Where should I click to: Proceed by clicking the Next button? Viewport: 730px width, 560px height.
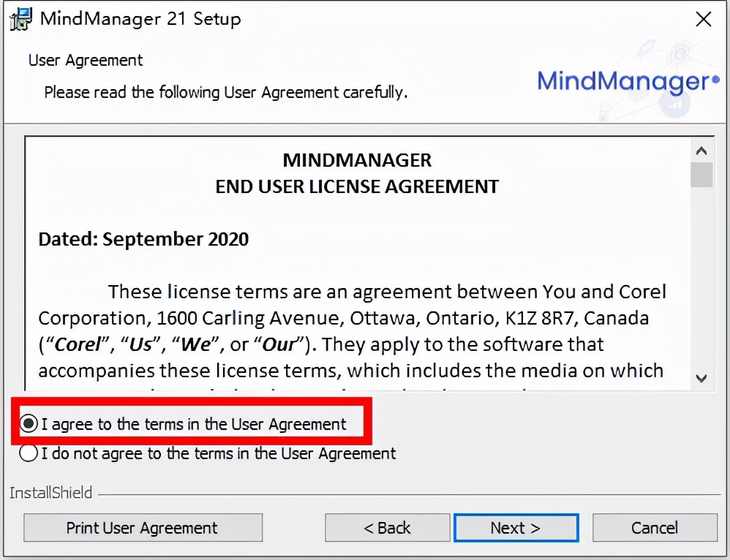516,528
